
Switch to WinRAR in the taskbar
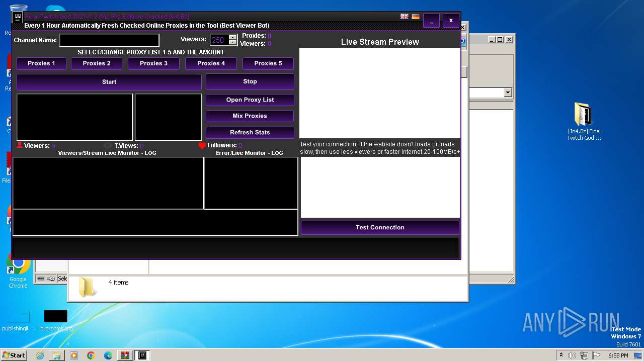[125, 355]
